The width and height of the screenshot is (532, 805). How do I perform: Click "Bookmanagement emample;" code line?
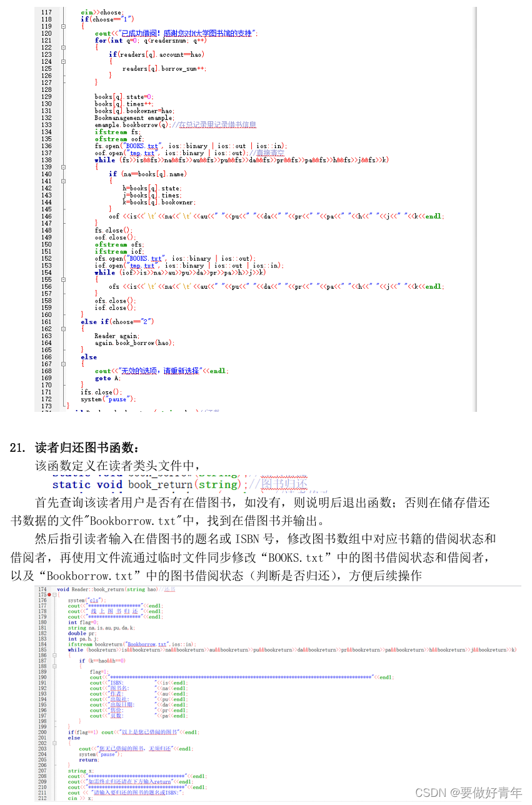coord(134,117)
